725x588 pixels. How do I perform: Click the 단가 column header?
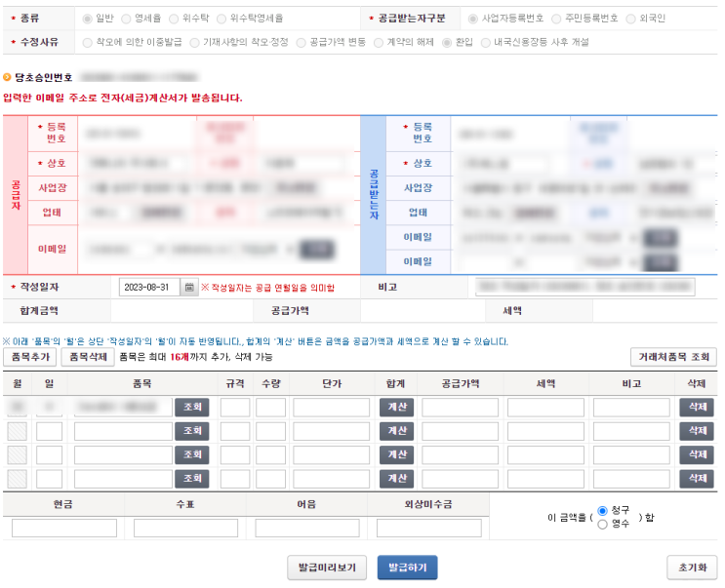point(332,384)
